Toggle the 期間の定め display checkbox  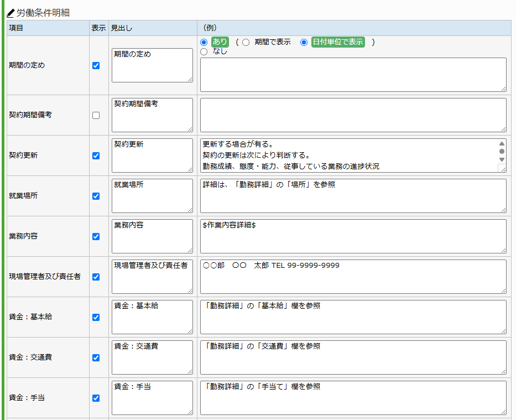(96, 65)
